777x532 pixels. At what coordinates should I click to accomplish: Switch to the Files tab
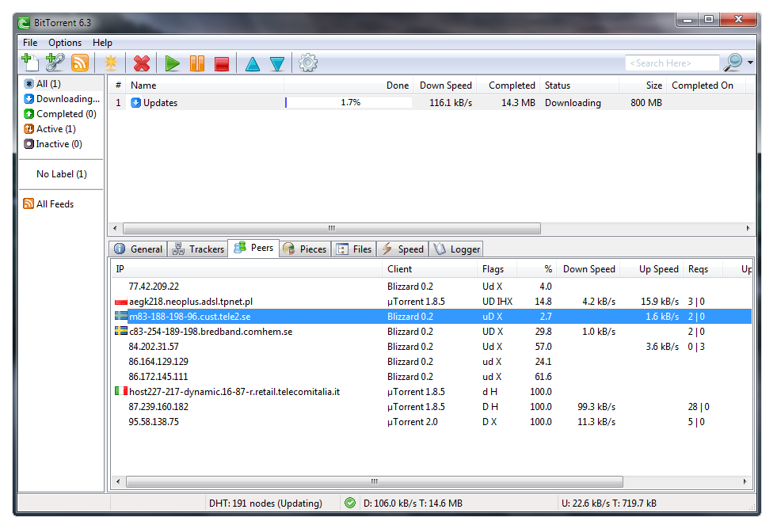tap(354, 249)
